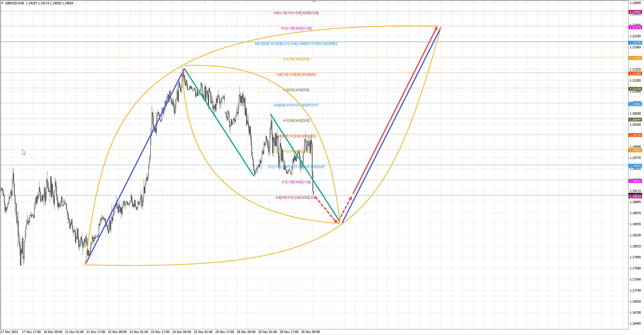Click the 30 Nov 09:00 time axis label
Screen dimensions: 644x335
click(310, 332)
